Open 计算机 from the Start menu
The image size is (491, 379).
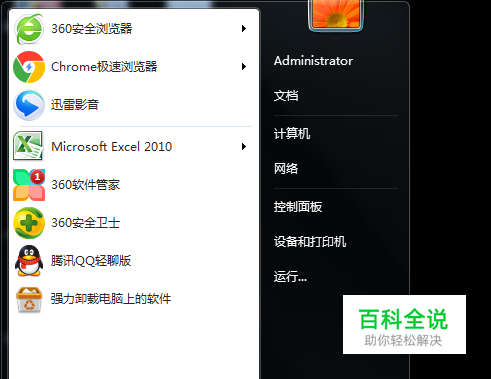292,134
